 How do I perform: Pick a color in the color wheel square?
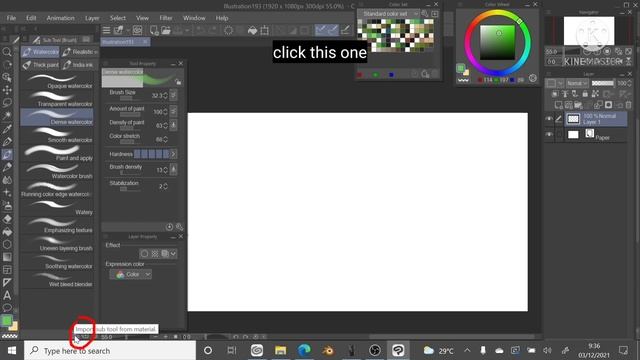tap(497, 42)
